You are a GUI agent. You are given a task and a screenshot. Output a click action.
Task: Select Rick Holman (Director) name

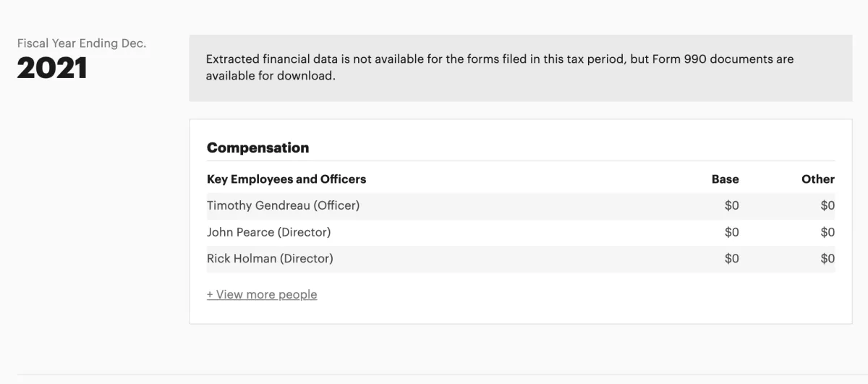(270, 258)
